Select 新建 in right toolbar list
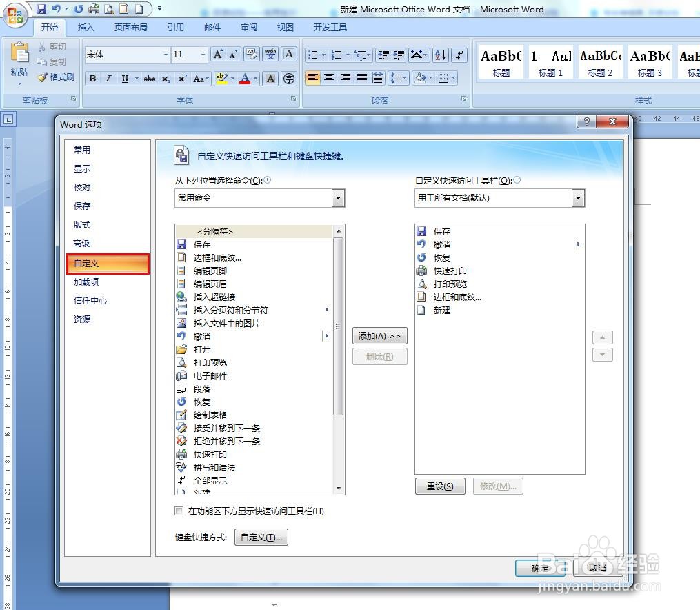700x610 pixels. (x=499, y=310)
